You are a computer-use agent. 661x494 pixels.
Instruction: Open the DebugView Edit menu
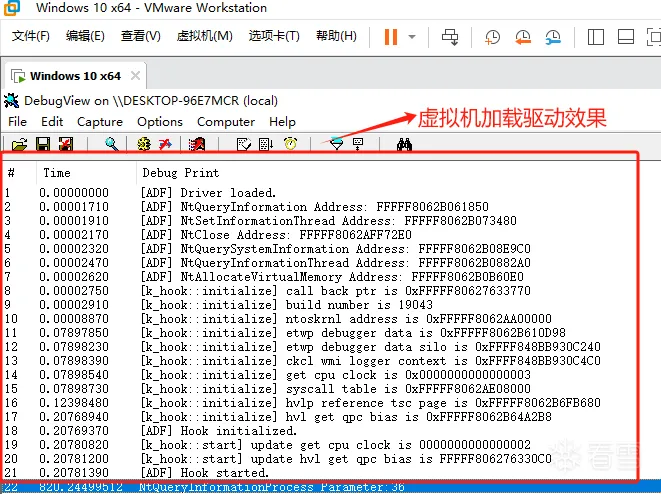coord(52,122)
